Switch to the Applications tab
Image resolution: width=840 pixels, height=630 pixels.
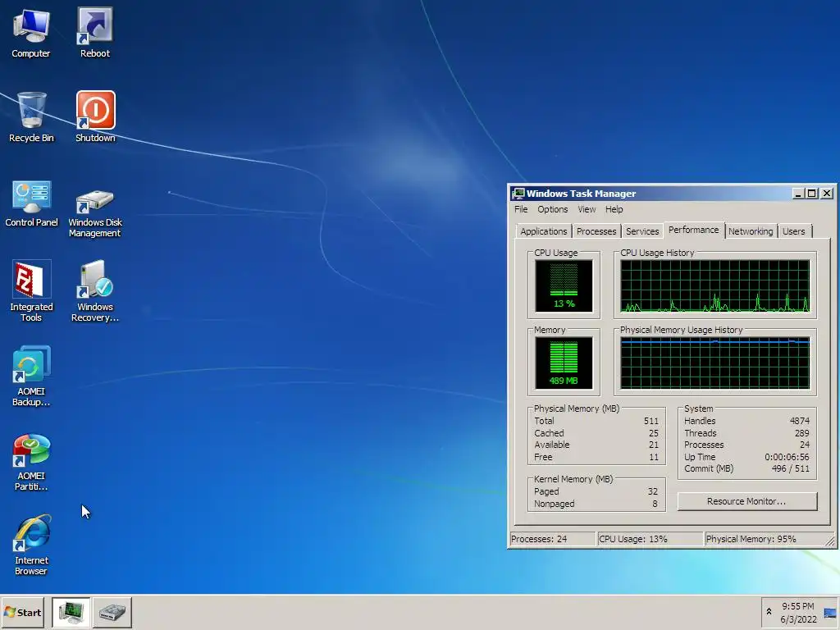[x=543, y=231]
